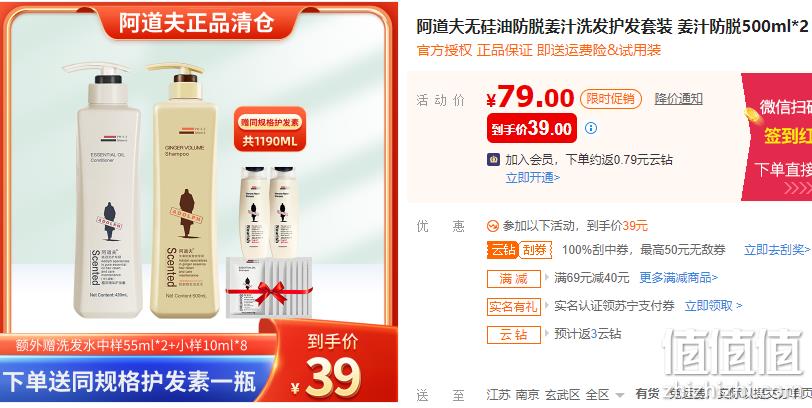Open the main product image of shampoo bottles
Screen dimensions: 812x408
pos(199,202)
